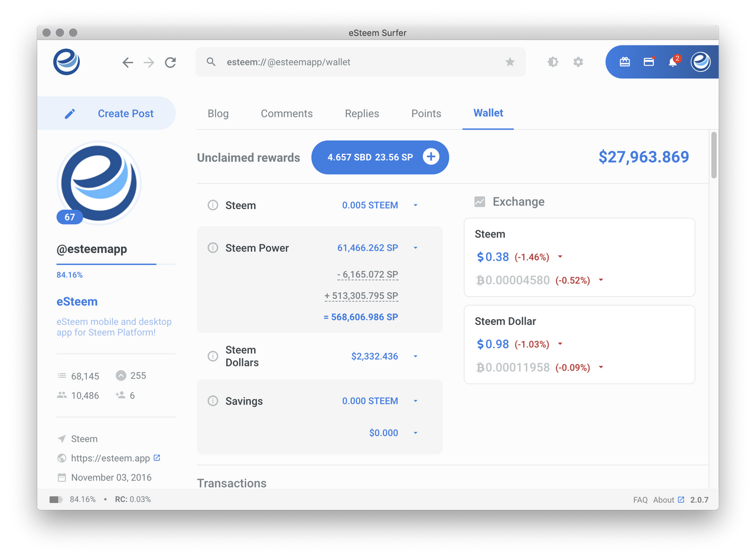Click the Create Post button

pos(106,113)
